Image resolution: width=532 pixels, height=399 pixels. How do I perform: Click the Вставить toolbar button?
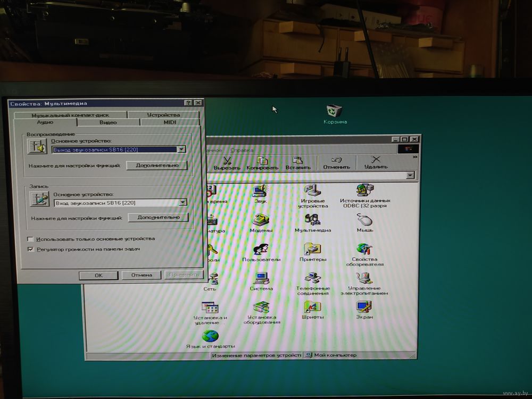298,163
